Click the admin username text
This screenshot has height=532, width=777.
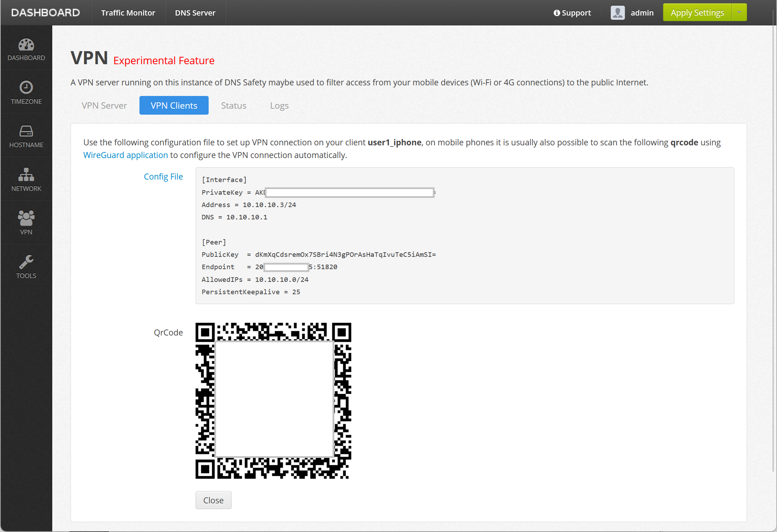(x=642, y=13)
